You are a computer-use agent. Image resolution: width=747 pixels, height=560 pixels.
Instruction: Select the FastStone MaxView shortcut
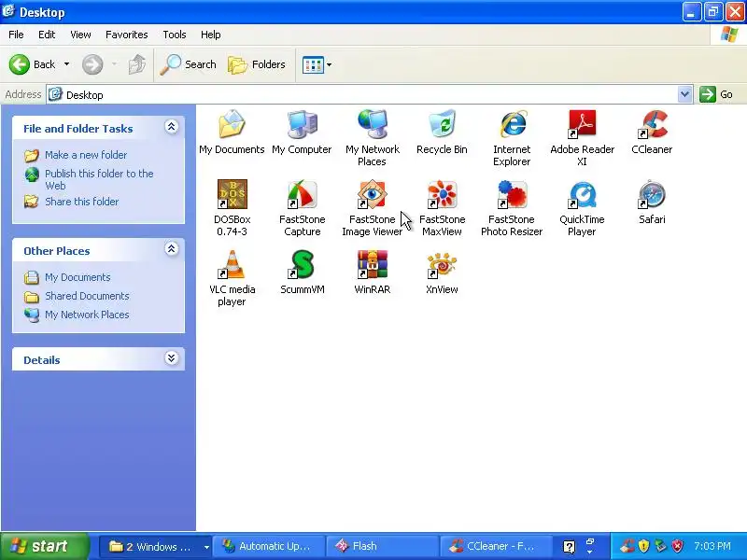(442, 207)
